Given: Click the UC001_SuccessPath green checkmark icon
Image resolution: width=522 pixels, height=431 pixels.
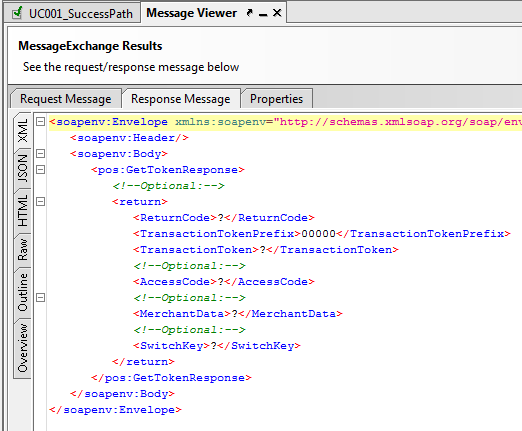Looking at the screenshot, I should (17, 13).
